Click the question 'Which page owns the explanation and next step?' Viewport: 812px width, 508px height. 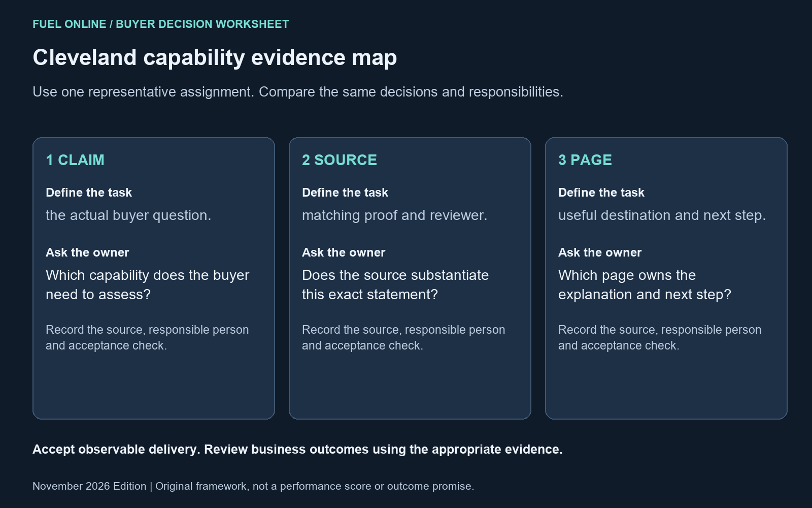(645, 285)
